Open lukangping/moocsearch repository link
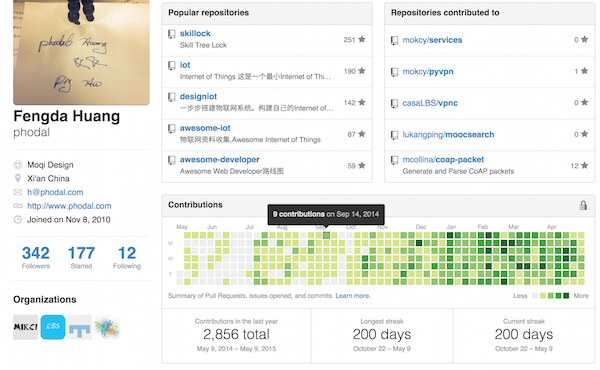This screenshot has width=600, height=370. tap(448, 135)
